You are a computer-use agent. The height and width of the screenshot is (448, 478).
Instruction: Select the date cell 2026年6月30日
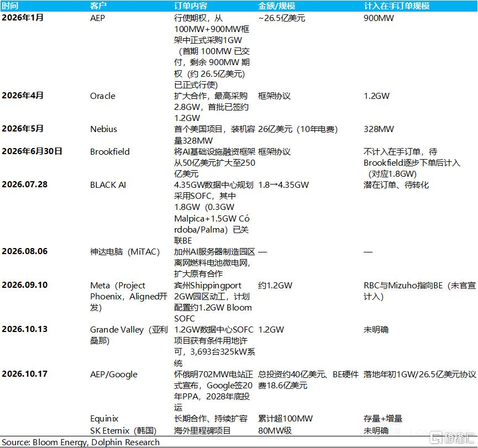pos(32,151)
